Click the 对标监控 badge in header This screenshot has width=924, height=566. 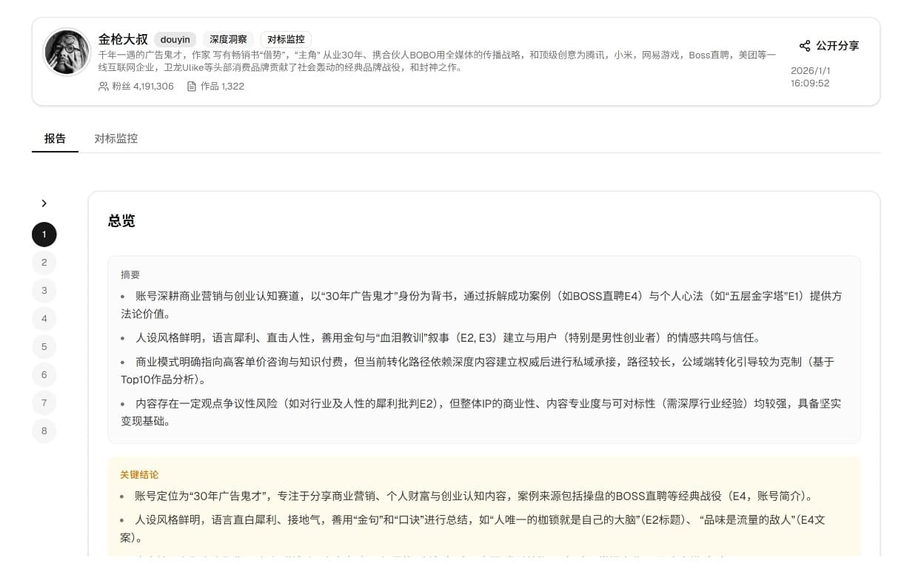click(x=286, y=39)
